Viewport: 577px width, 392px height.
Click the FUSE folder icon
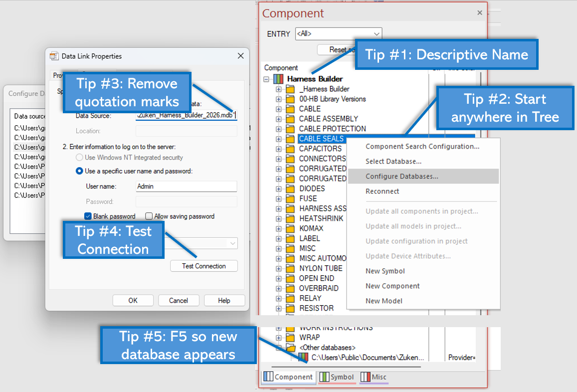click(290, 198)
